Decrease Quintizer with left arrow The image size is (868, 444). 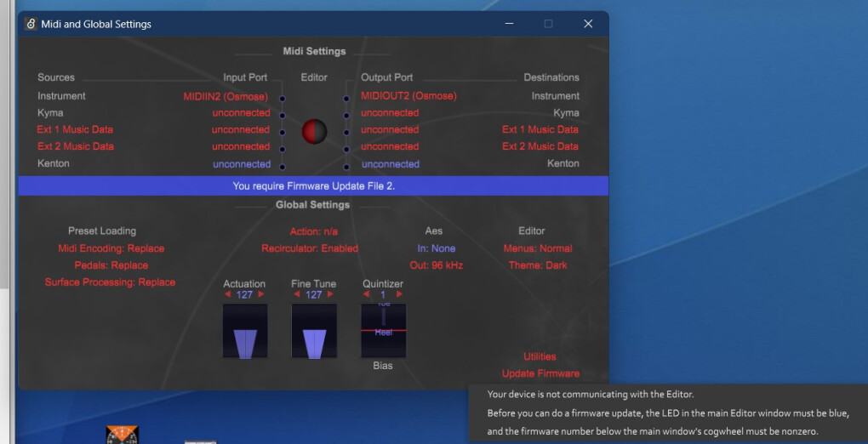coord(367,294)
